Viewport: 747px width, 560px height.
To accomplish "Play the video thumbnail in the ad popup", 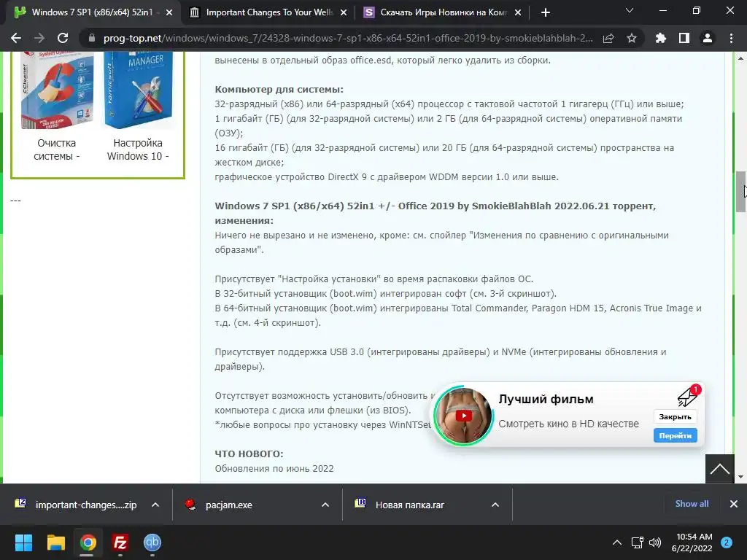I will (x=463, y=416).
